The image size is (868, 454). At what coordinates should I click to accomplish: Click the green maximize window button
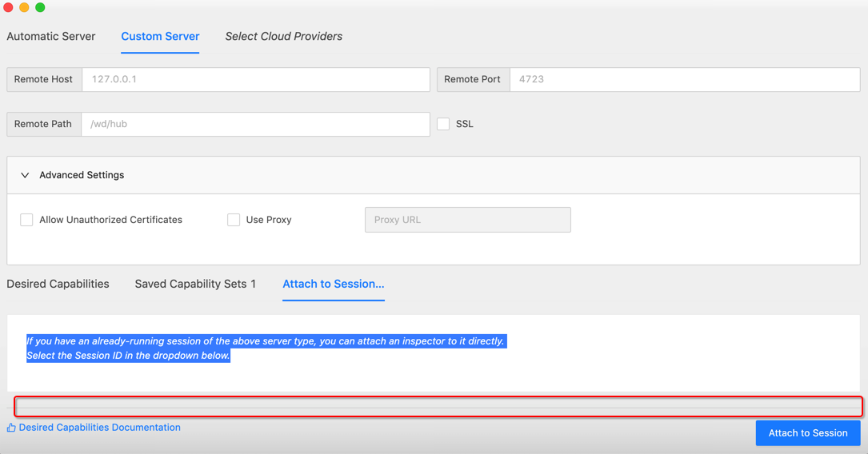tap(41, 7)
